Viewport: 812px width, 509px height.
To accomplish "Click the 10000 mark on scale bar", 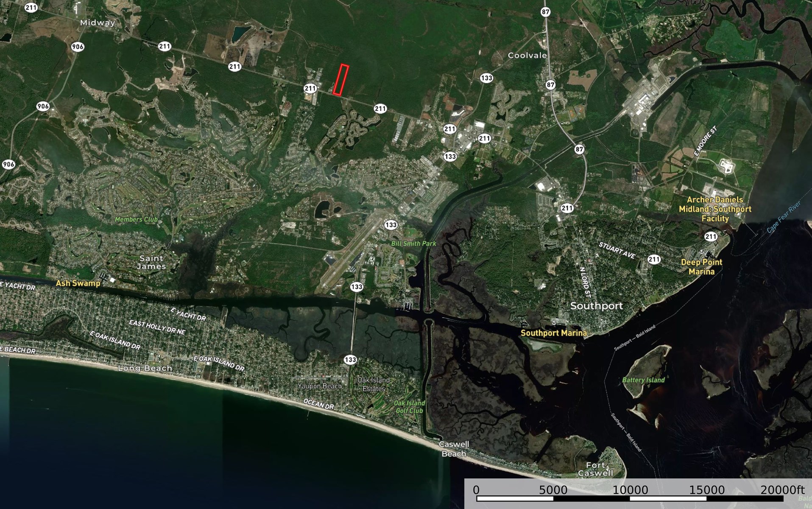I will 631,490.
